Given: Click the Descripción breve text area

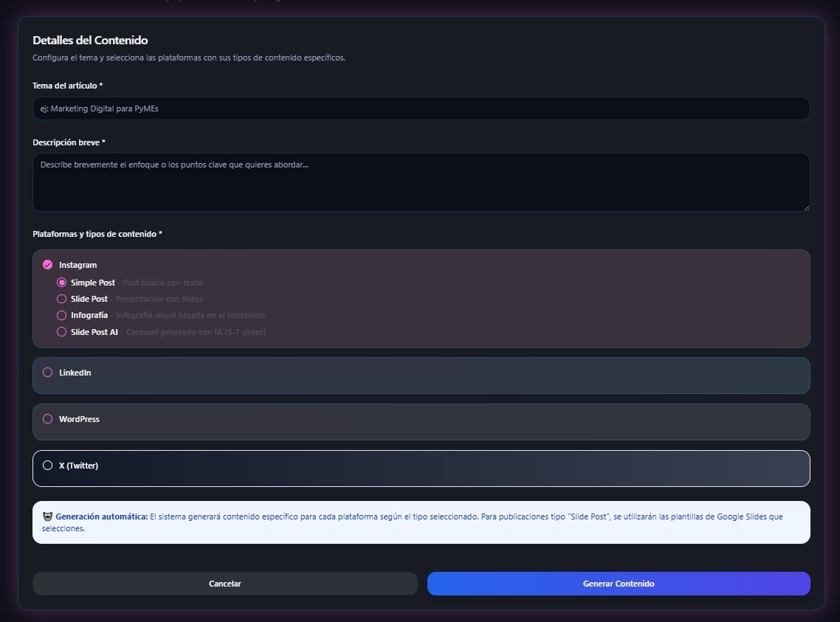Looking at the screenshot, I should coord(421,182).
